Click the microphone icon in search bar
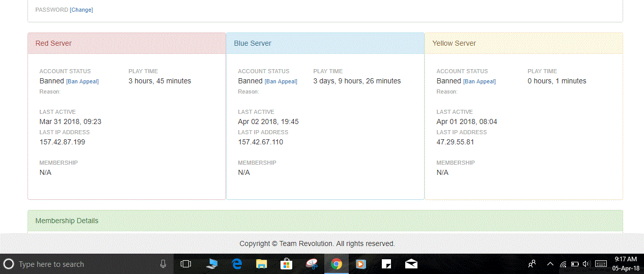This screenshot has height=274, width=644. pyautogui.click(x=163, y=264)
